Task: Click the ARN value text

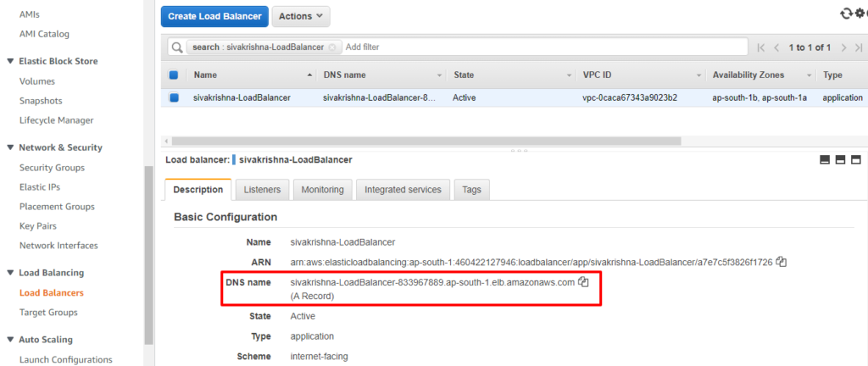Action: coord(531,262)
